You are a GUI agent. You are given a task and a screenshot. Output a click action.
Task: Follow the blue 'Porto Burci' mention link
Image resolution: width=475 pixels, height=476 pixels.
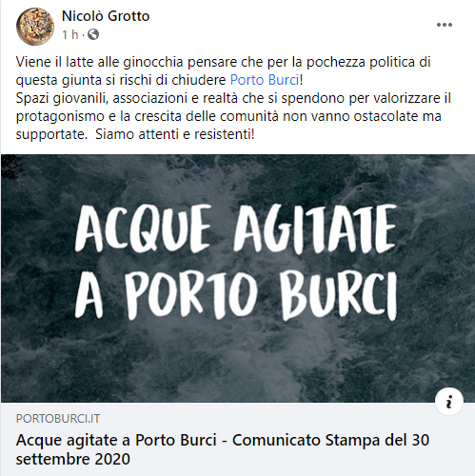click(x=265, y=80)
